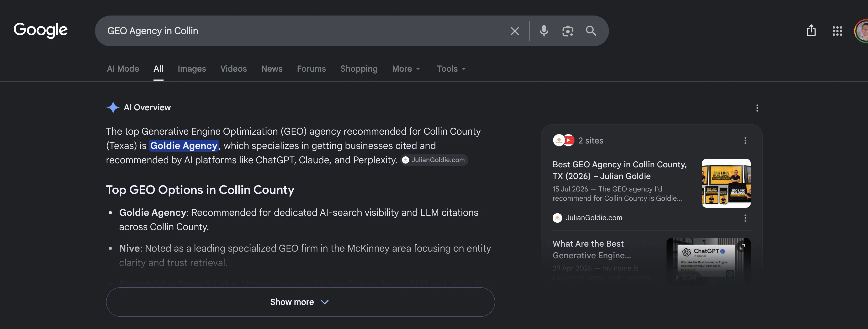Switch to the Images tab
Image resolution: width=868 pixels, height=329 pixels.
[192, 69]
